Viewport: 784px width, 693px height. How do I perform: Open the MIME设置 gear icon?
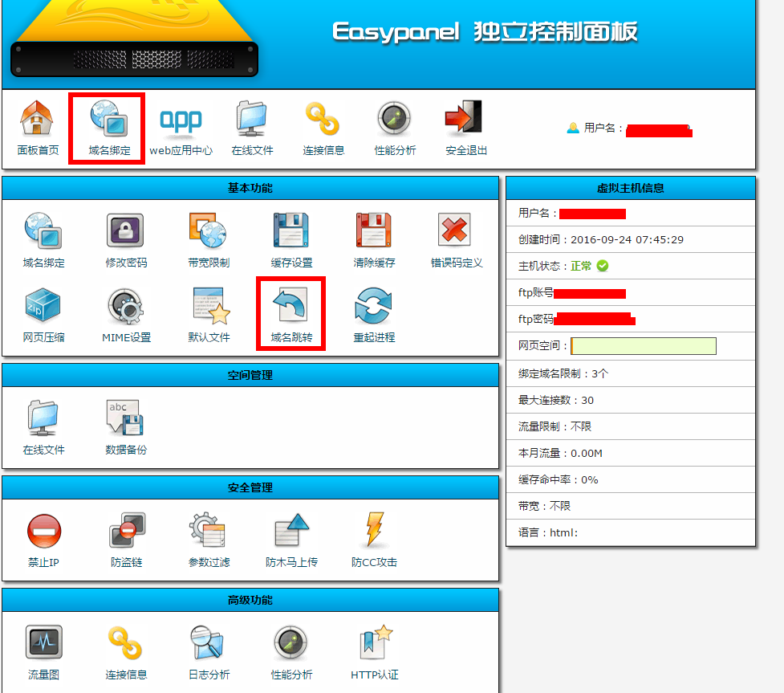[125, 306]
